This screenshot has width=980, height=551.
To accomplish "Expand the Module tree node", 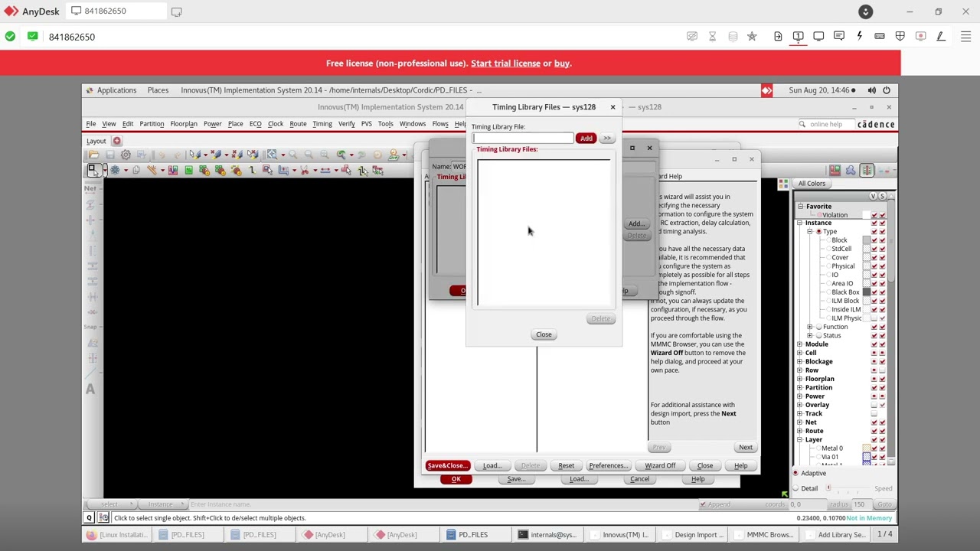I will [x=800, y=344].
